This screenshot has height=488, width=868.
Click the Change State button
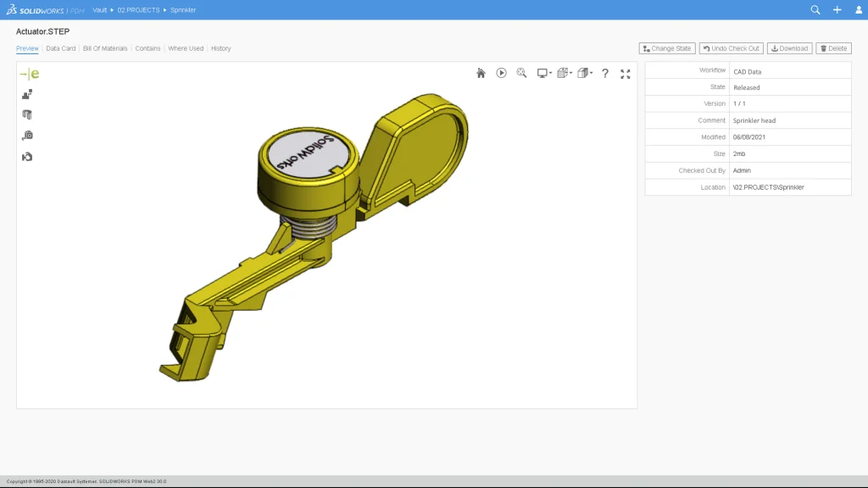coord(667,48)
